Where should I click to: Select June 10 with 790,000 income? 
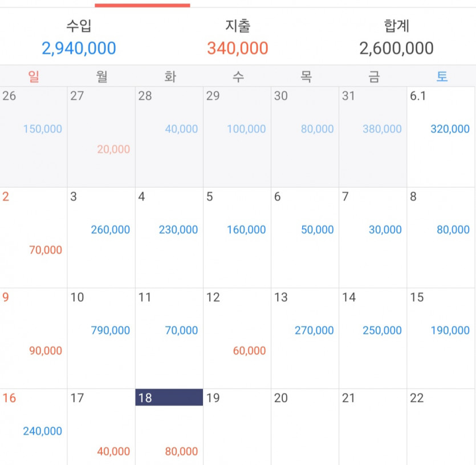tap(101, 338)
